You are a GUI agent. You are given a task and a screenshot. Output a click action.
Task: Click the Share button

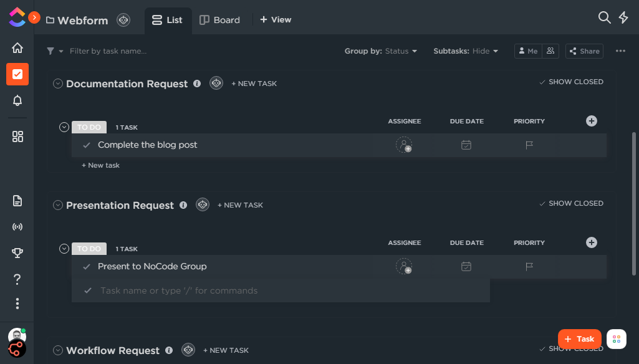[584, 51]
